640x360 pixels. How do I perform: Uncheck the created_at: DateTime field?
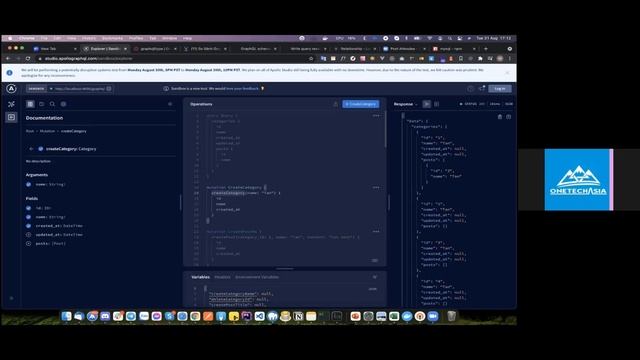tap(29, 226)
